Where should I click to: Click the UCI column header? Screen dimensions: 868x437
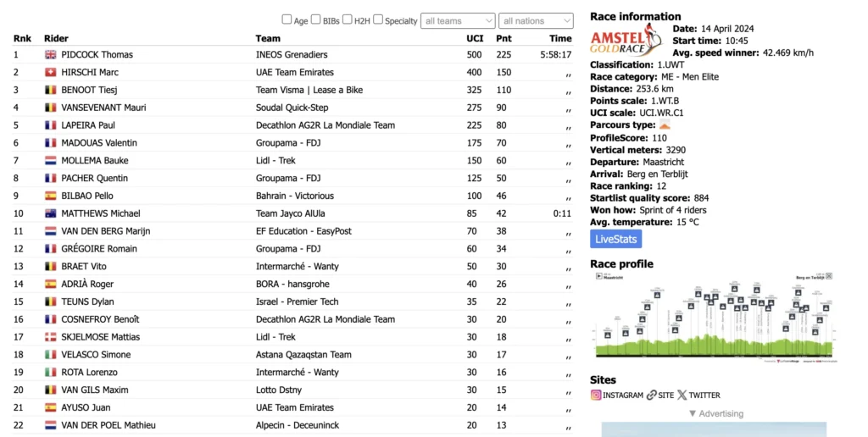click(475, 38)
